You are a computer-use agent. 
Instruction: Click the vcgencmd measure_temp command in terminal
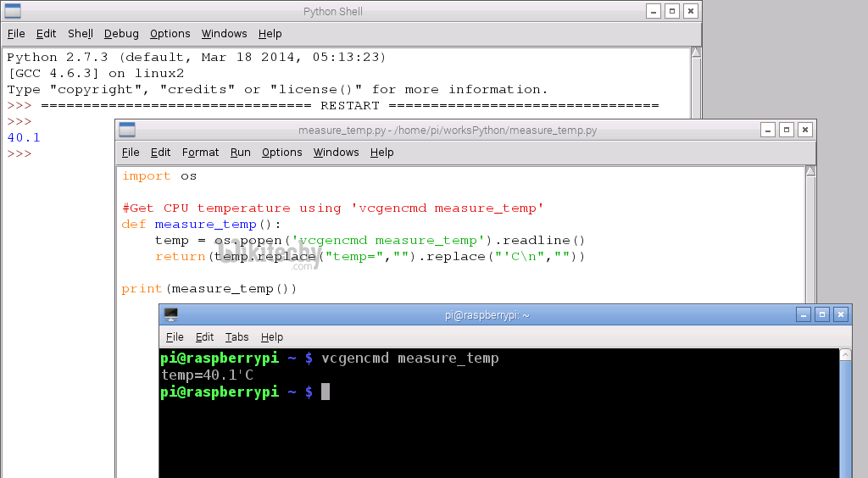coord(410,358)
